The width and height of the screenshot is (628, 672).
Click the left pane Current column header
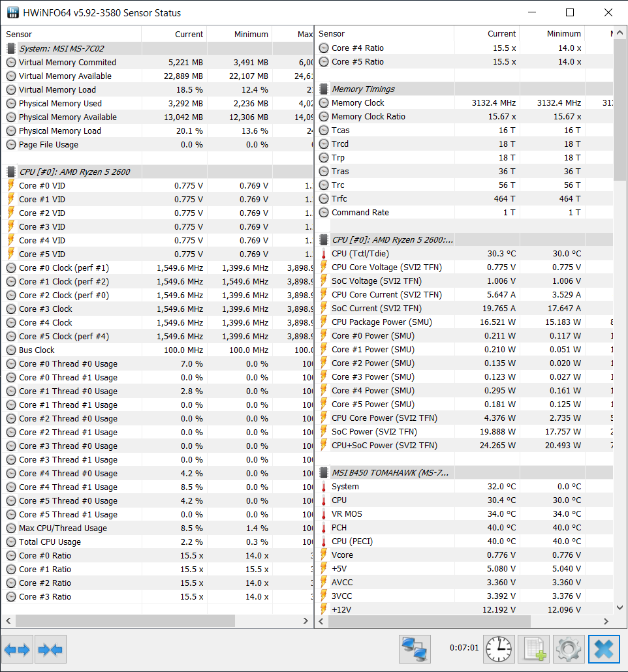pyautogui.click(x=174, y=35)
